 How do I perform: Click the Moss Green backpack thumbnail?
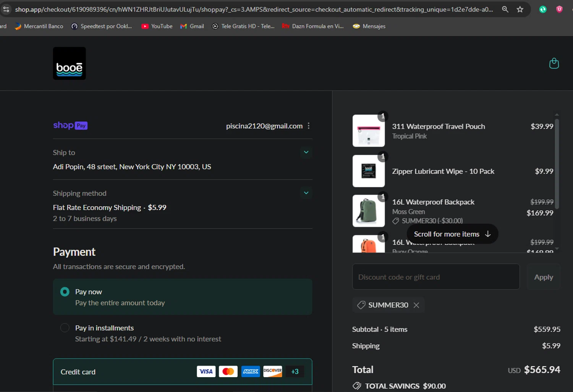[369, 211]
